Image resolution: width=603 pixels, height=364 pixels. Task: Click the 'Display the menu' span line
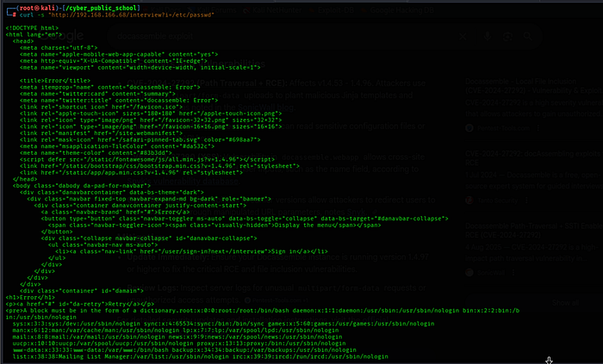pos(214,225)
